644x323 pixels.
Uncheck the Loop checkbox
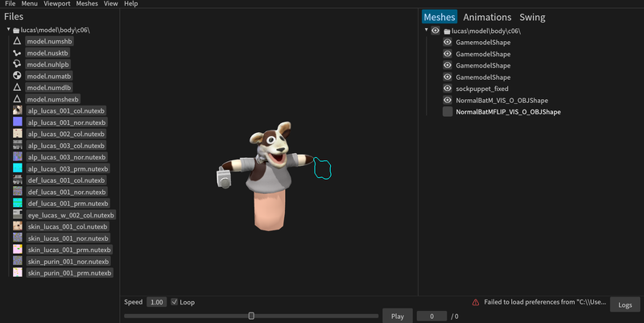(x=174, y=302)
